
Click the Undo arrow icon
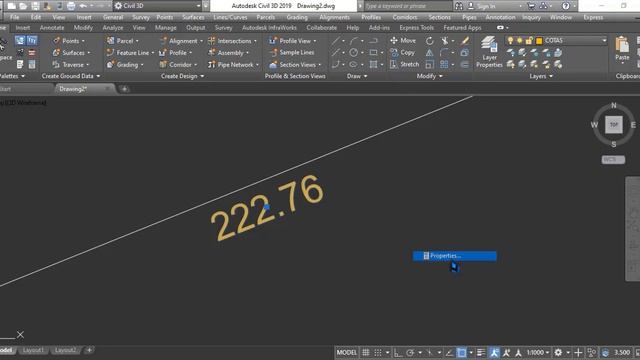click(x=83, y=6)
